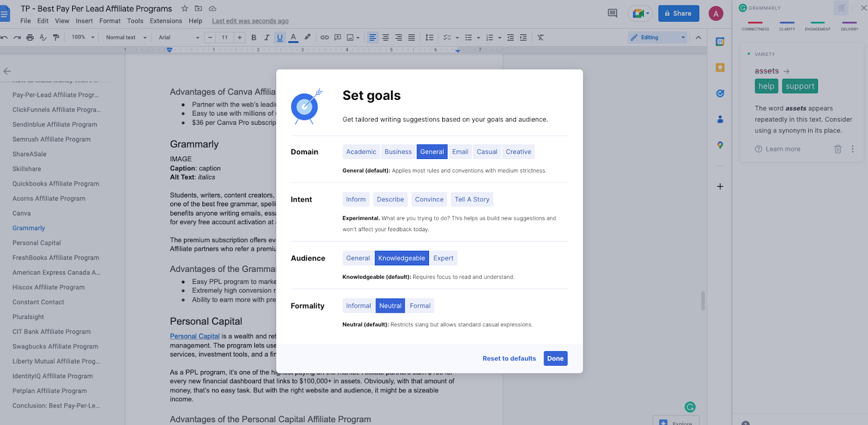Switch to Grammarly Clarity tab
Screen dimensions: 868x425
coord(787,27)
